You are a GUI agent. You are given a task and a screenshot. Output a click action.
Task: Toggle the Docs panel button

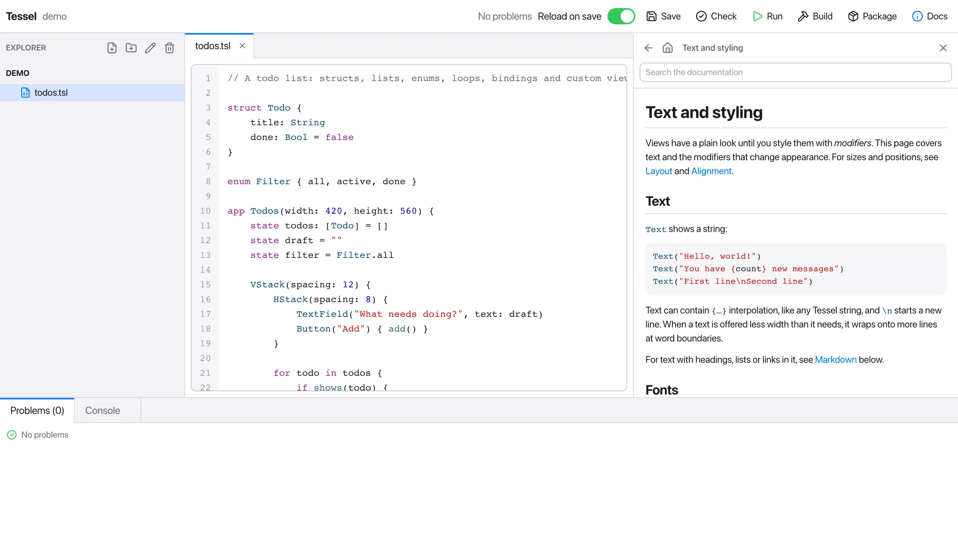930,16
